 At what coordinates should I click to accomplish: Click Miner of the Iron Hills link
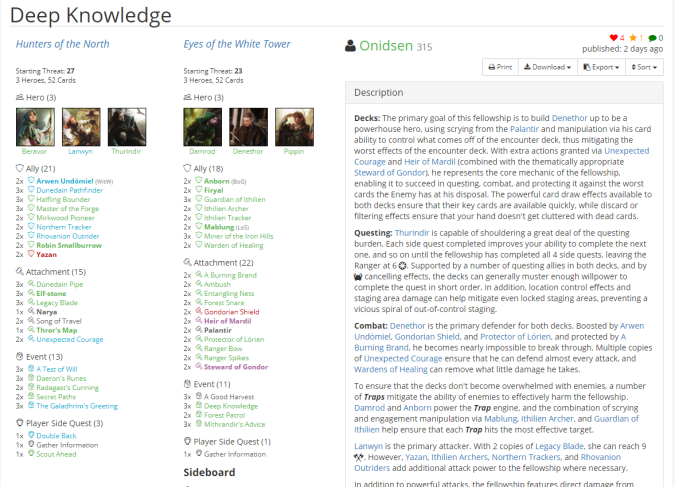tap(238, 236)
